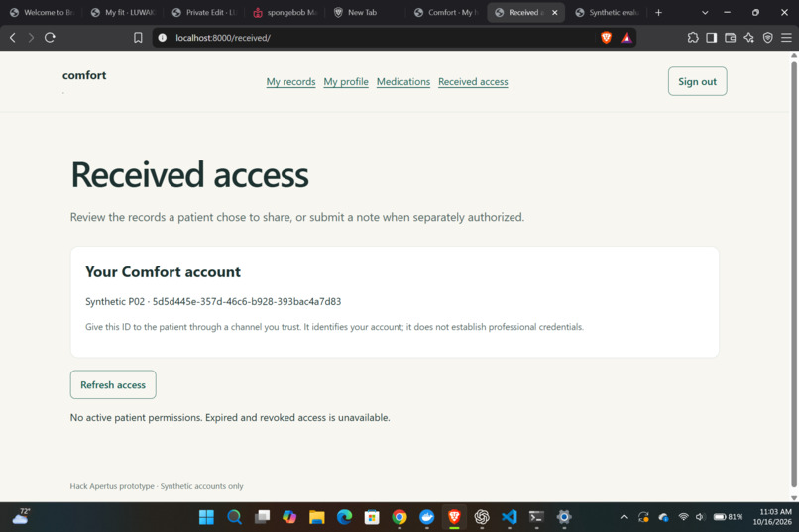Open the browser hamburger menu
The image size is (799, 532).
pyautogui.click(x=786, y=38)
